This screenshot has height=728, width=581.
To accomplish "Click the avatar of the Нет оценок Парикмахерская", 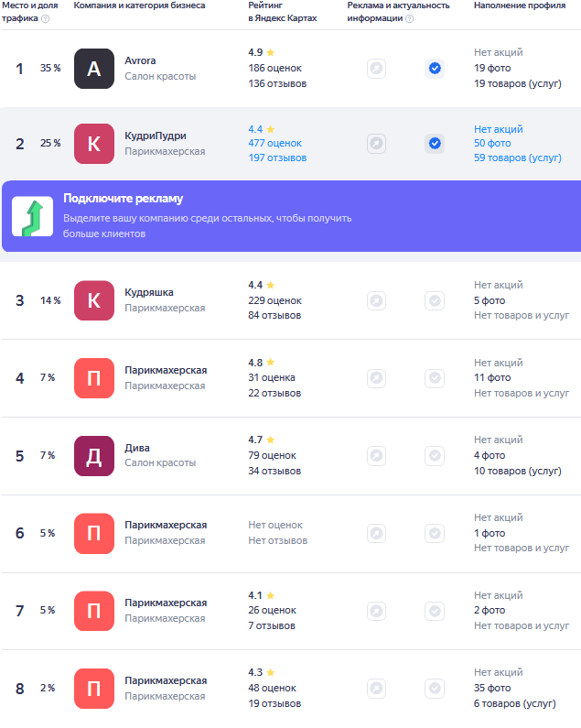I will coord(94,534).
